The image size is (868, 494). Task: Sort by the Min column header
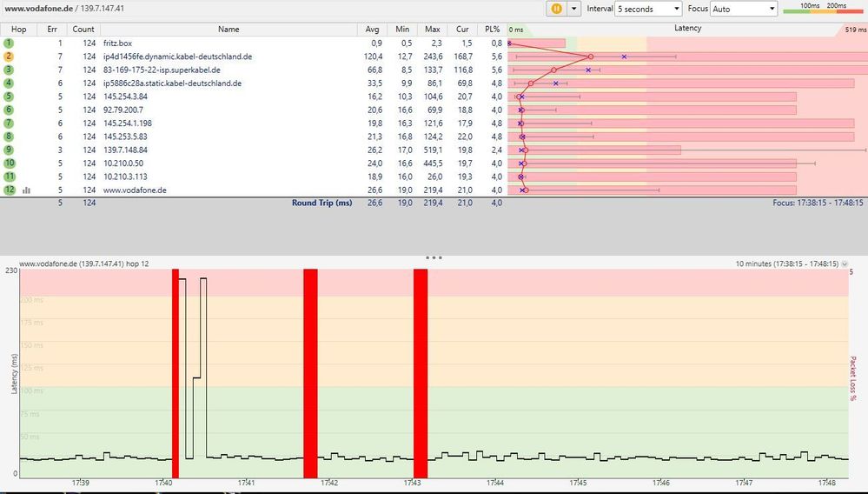[x=402, y=30]
